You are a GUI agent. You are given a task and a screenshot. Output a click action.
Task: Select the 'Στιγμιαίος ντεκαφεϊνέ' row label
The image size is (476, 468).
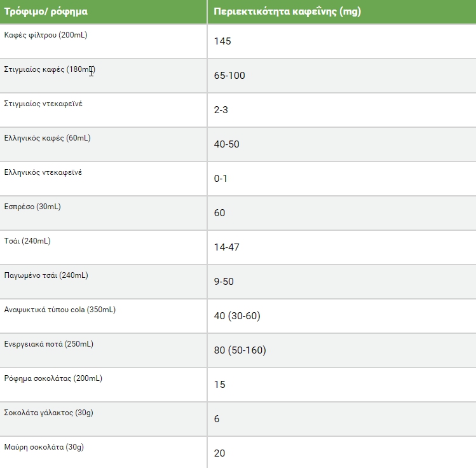pos(43,104)
